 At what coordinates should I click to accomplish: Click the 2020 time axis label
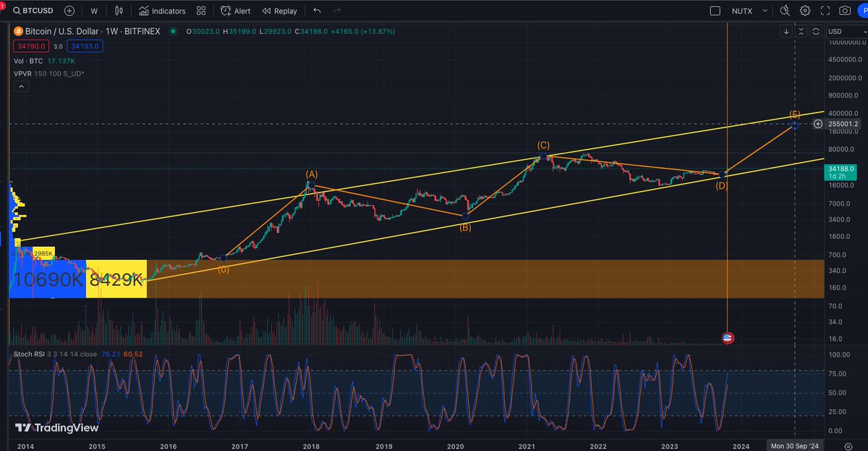(455, 445)
